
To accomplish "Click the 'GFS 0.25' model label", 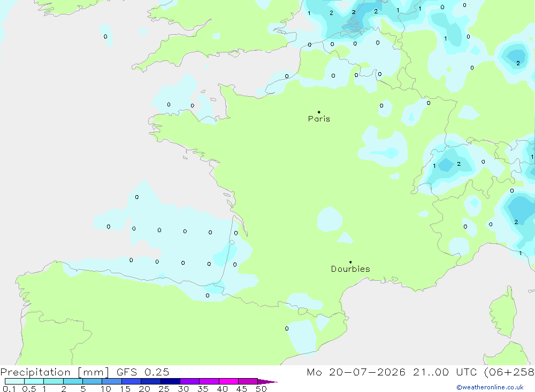I will coord(143,372).
